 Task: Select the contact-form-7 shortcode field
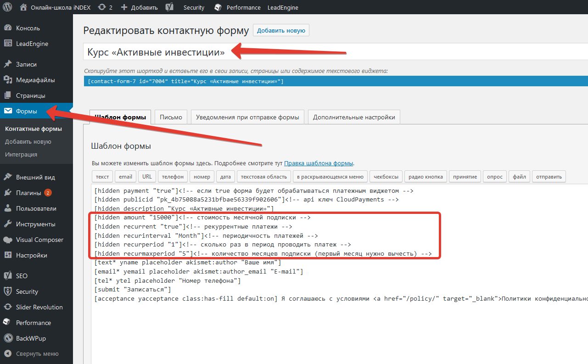tap(321, 81)
